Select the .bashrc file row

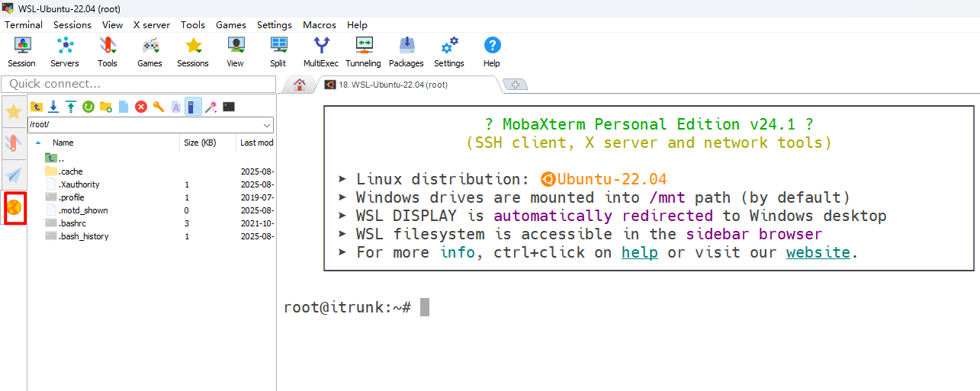[152, 223]
